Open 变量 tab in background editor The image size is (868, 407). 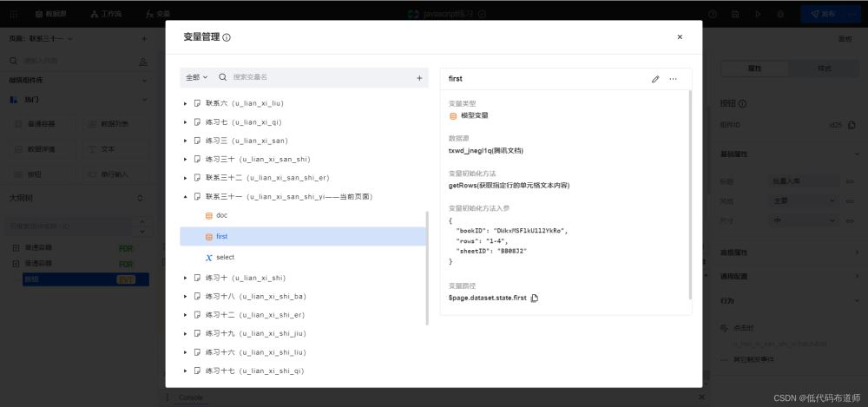pos(158,14)
